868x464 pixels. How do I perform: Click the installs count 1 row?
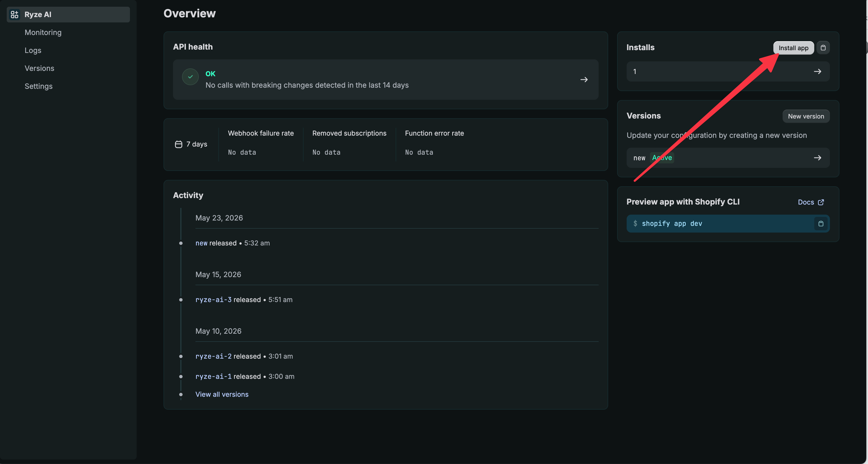[x=728, y=71]
